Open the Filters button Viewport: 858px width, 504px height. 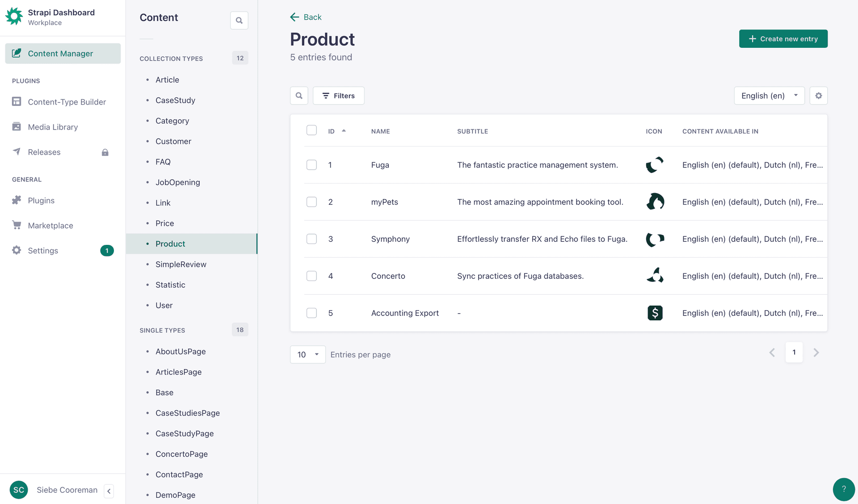pos(338,96)
